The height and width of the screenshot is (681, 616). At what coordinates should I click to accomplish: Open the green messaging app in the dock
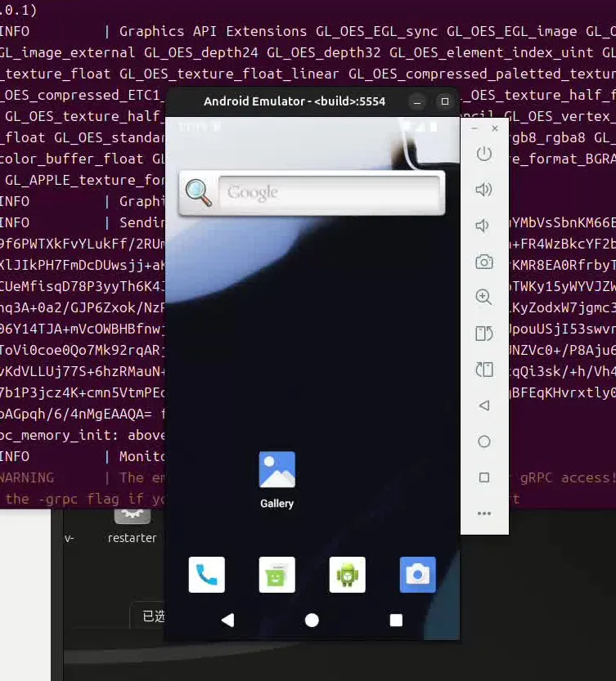(277, 575)
